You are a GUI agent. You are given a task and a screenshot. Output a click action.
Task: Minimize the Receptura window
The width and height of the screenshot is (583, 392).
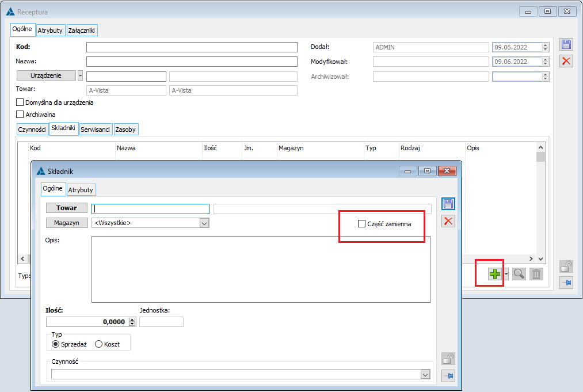(x=528, y=12)
